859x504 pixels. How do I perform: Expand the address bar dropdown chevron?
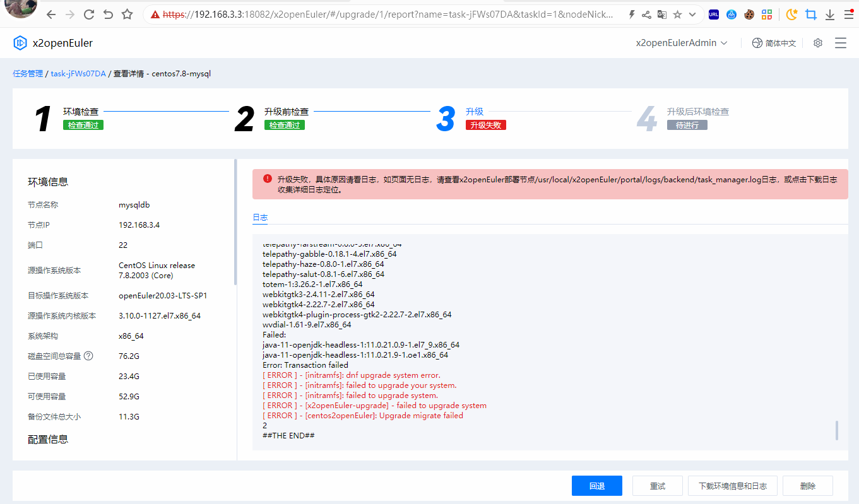tap(692, 14)
